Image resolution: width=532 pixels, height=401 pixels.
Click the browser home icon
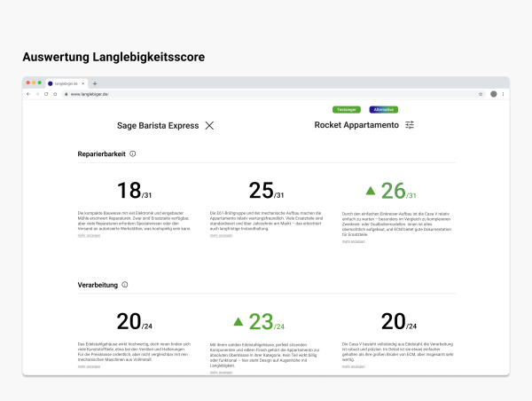click(x=54, y=93)
